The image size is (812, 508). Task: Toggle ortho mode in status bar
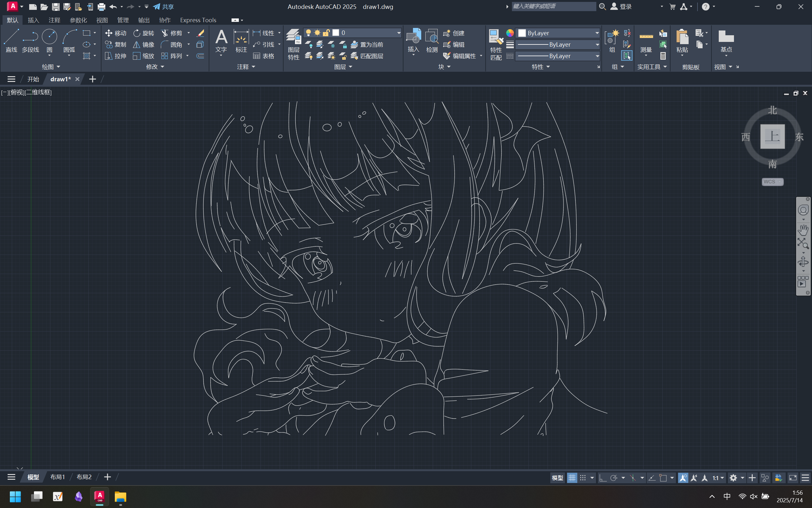(603, 478)
